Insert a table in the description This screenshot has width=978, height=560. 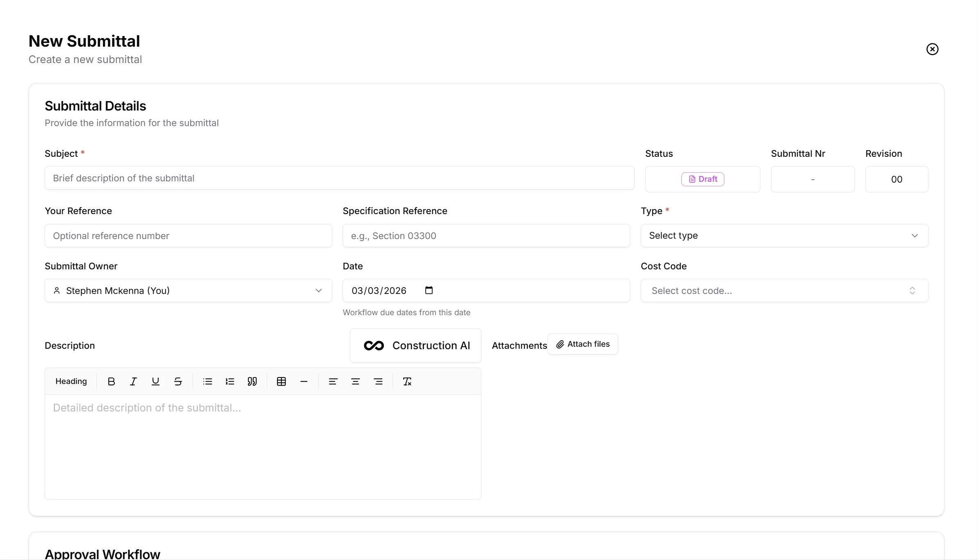[x=281, y=381]
